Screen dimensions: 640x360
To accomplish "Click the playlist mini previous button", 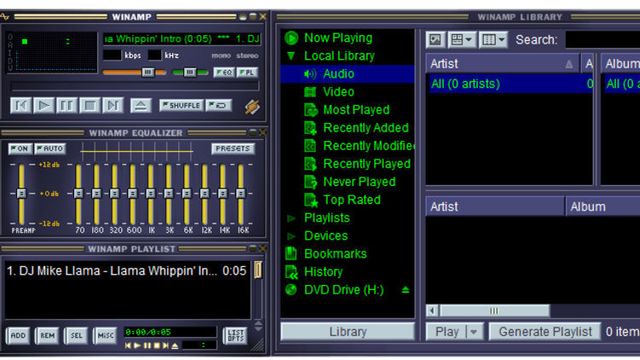I will (x=128, y=346).
